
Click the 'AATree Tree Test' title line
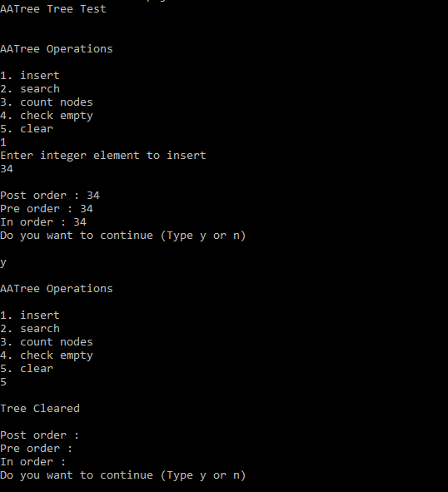(53, 9)
